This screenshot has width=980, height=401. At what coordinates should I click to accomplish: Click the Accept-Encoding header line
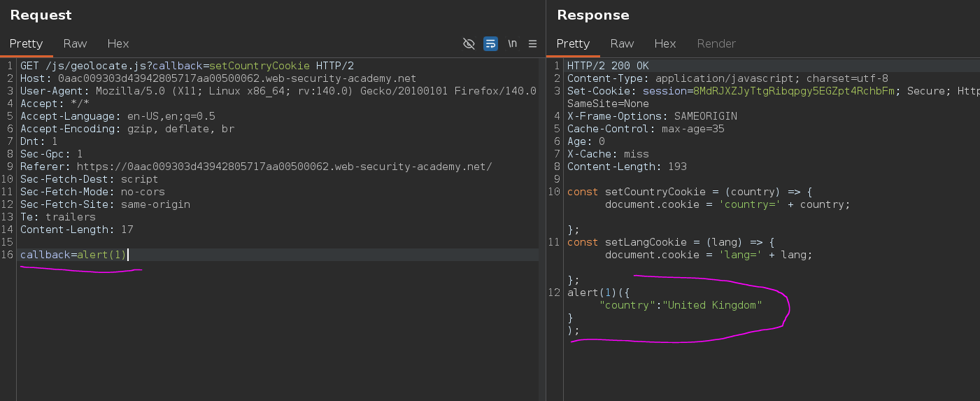(x=127, y=129)
